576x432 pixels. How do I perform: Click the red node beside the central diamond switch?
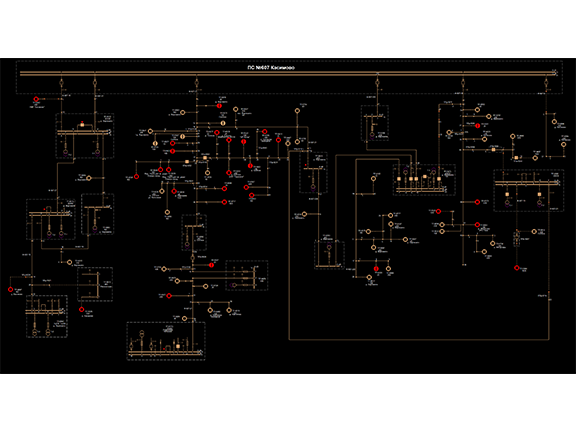click(211, 265)
